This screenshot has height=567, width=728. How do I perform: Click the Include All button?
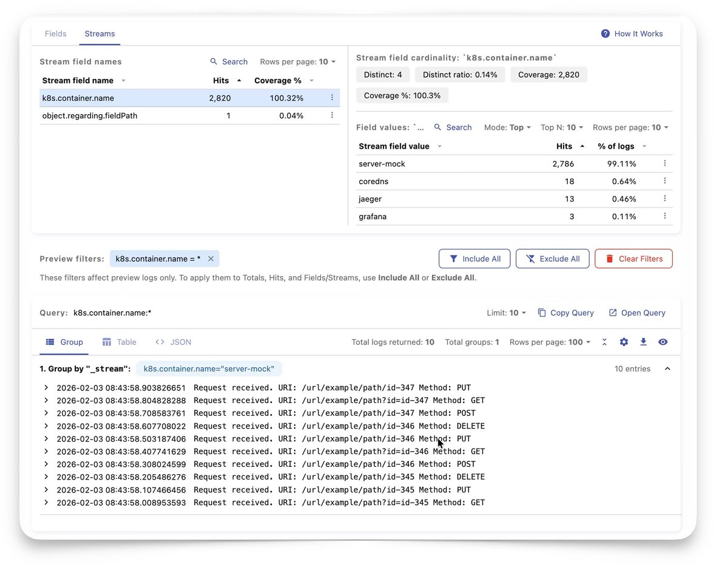tap(474, 259)
